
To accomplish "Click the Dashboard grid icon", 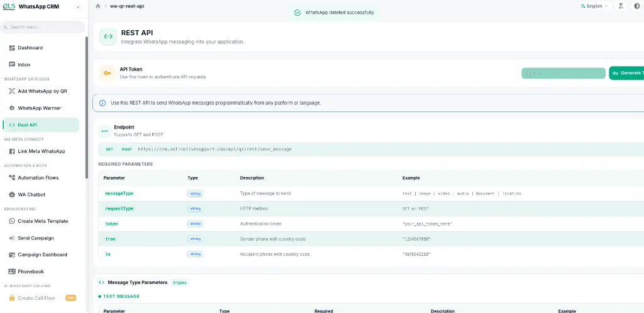I will point(12,48).
